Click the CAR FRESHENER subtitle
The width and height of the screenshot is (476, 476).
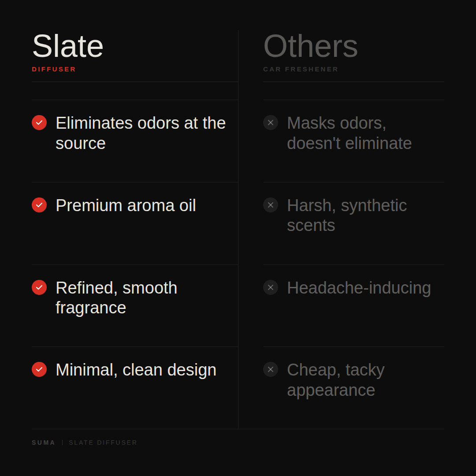point(301,69)
